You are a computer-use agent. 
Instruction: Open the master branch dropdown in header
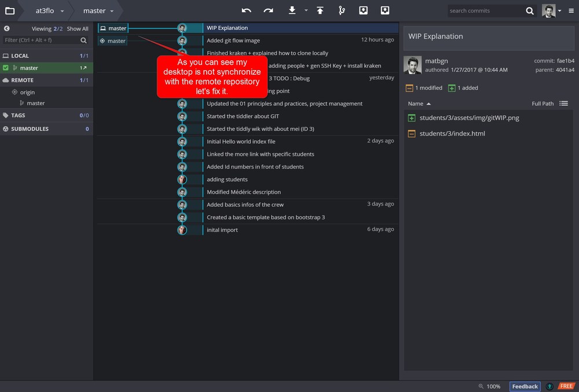point(98,10)
